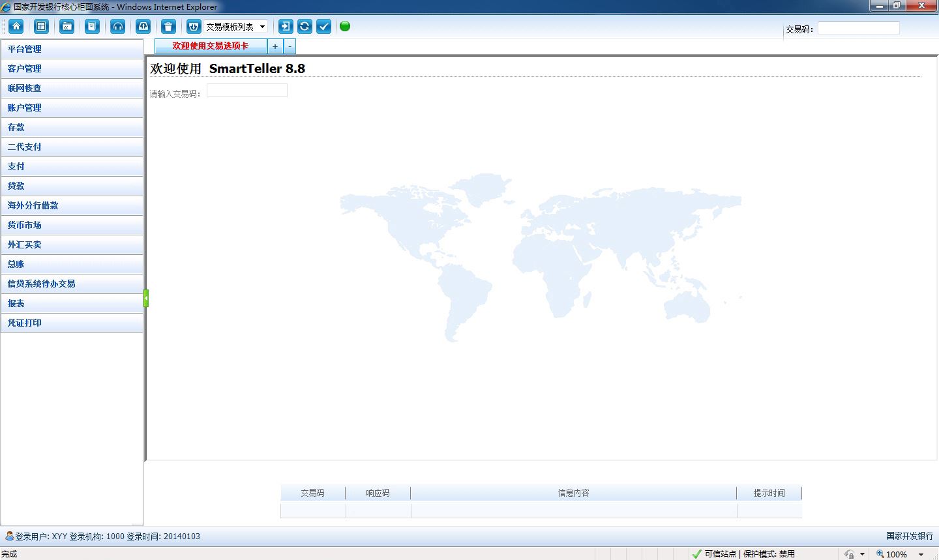Open the 交易模板列表 dropdown
The image size is (939, 560).
236,27
